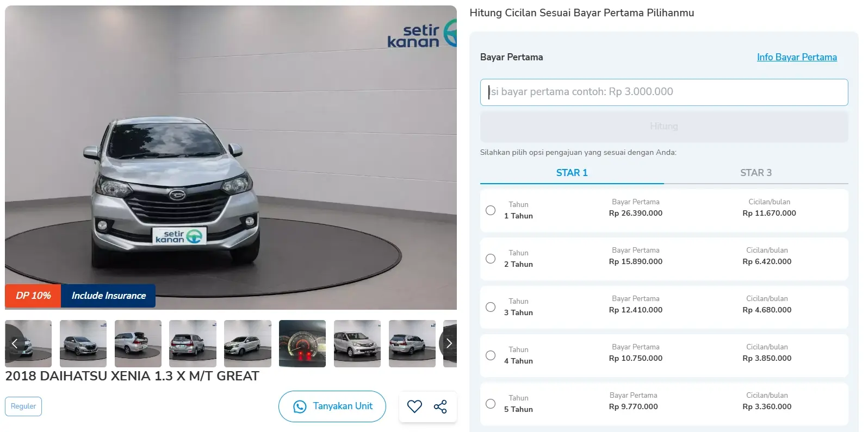The image size is (868, 432).
Task: Show previous thumbnails with left arrow
Action: tap(15, 343)
